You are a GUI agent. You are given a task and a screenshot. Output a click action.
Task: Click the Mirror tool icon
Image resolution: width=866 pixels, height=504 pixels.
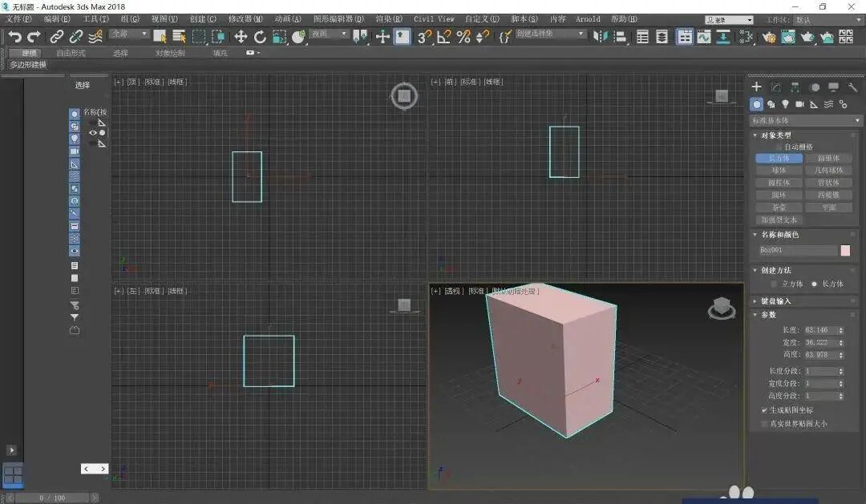(x=600, y=36)
